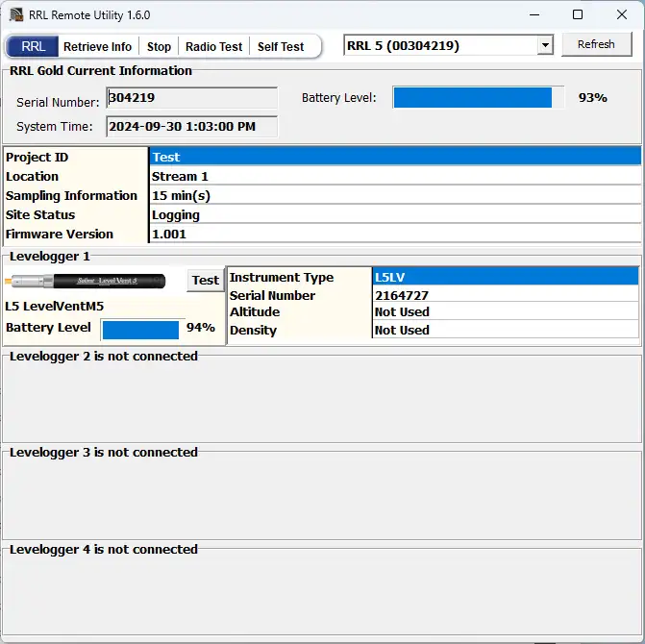Minimize the RRL Remote Utility window

click(534, 14)
